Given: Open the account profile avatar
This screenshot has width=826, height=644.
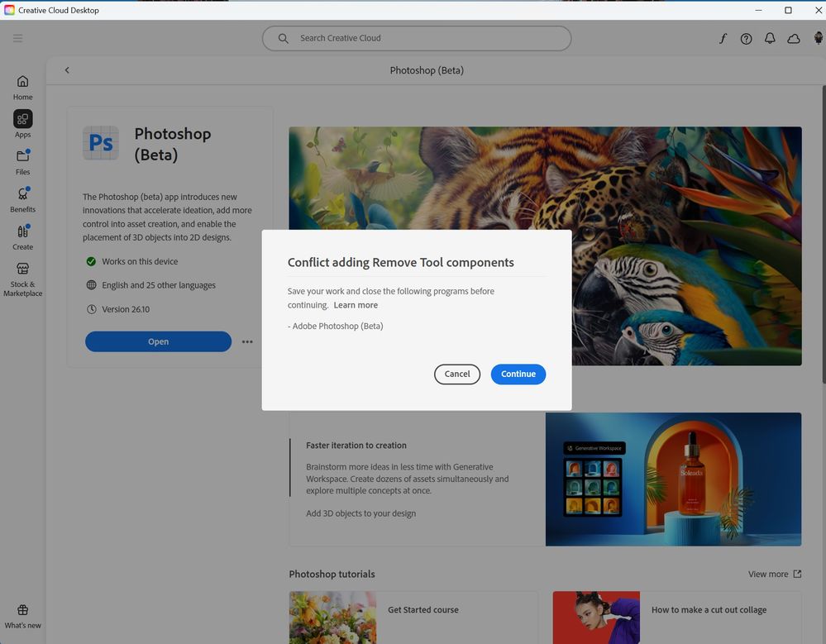Looking at the screenshot, I should (818, 38).
